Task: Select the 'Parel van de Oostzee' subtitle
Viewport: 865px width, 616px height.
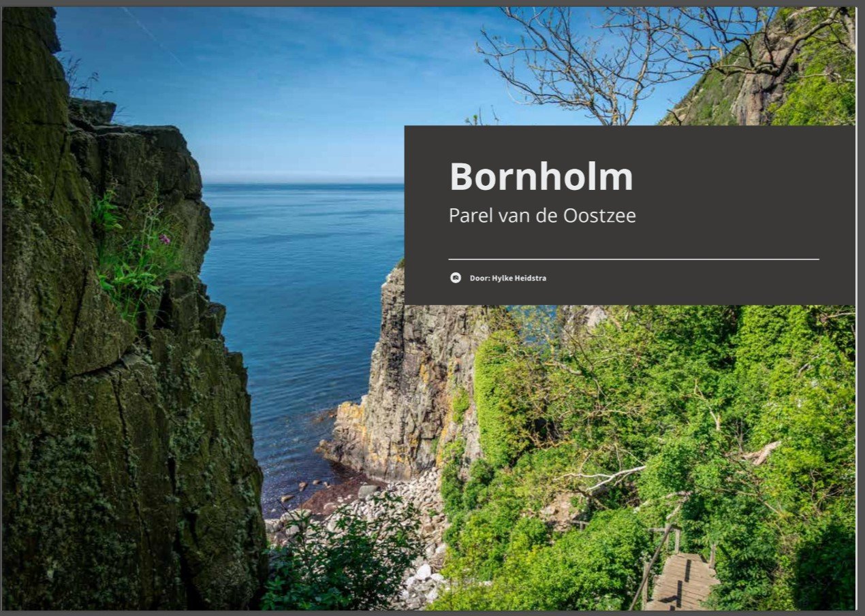Action: coord(542,216)
